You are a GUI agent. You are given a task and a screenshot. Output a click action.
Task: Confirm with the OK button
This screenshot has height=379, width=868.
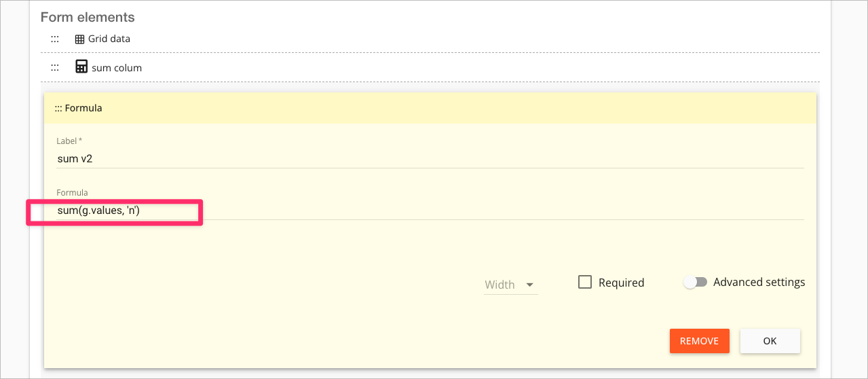pos(770,341)
